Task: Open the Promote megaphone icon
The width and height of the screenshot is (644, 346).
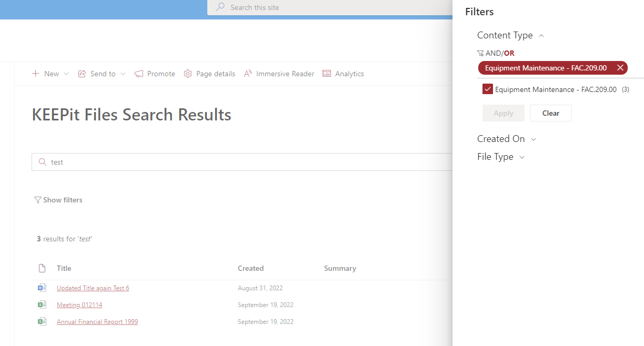Action: (138, 74)
